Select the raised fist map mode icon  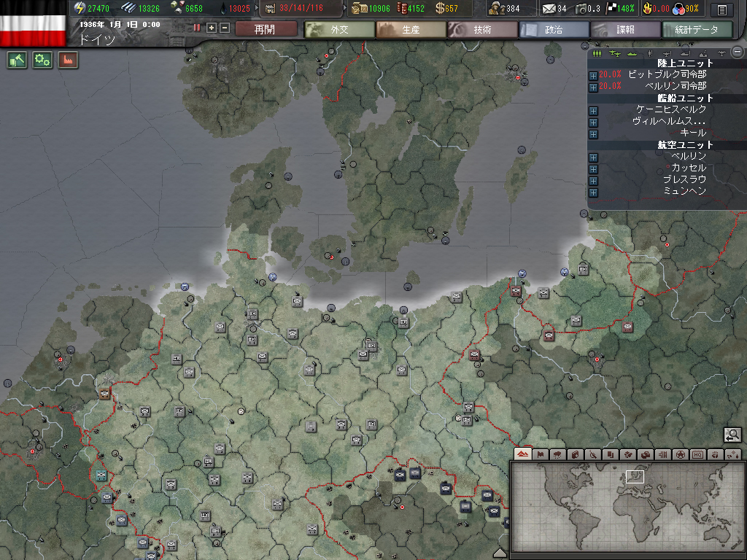(716, 454)
